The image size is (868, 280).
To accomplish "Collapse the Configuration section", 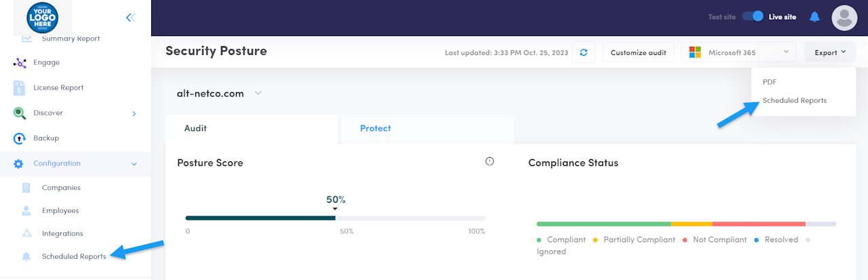I will (x=134, y=164).
